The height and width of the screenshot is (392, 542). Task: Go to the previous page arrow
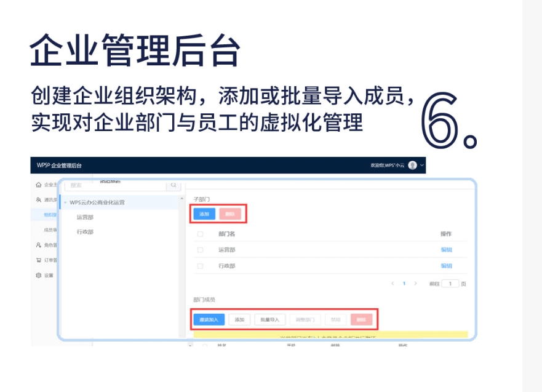coord(393,284)
